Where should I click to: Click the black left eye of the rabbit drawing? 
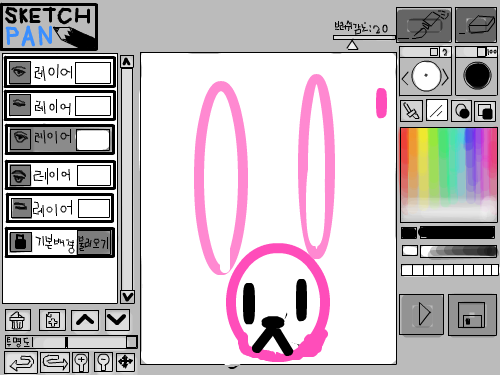click(249, 303)
